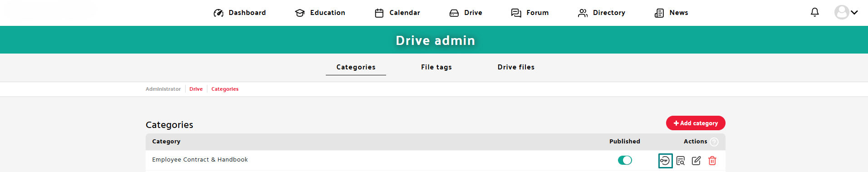
Task: Switch to the Categories tab
Action: [356, 67]
